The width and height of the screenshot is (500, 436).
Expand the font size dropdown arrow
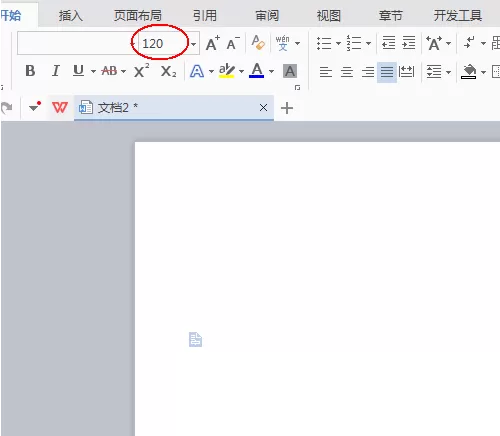194,44
